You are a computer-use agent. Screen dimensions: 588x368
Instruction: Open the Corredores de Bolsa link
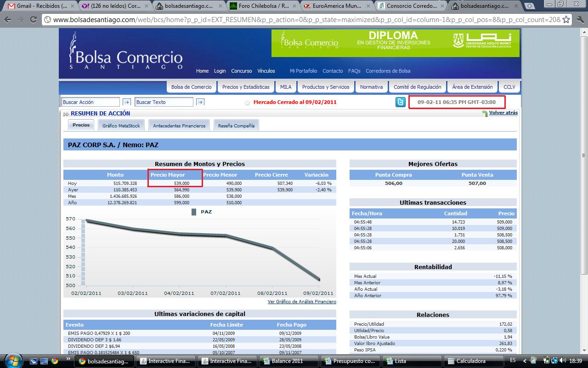[x=388, y=71]
